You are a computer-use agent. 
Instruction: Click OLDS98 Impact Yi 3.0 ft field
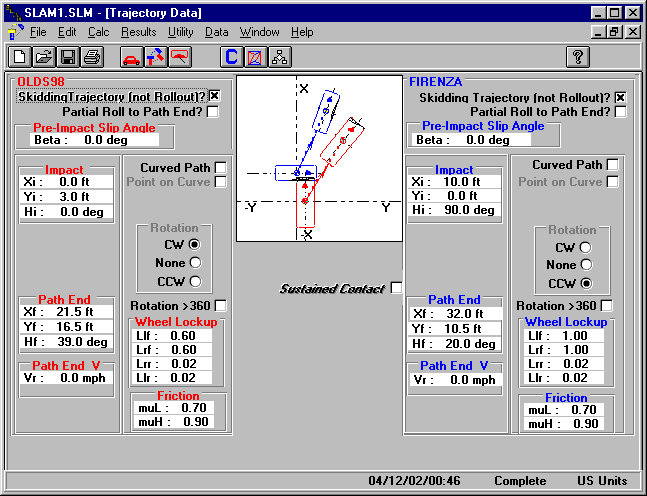66,196
